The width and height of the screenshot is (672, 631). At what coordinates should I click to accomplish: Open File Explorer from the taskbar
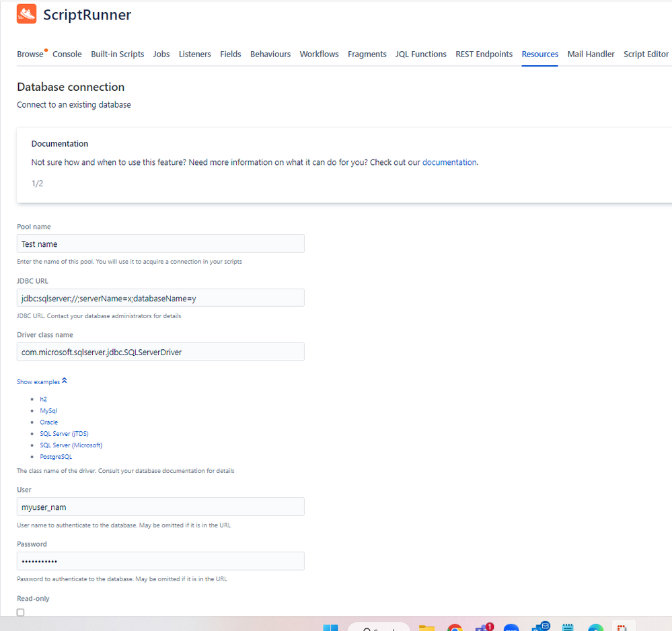pos(426,628)
